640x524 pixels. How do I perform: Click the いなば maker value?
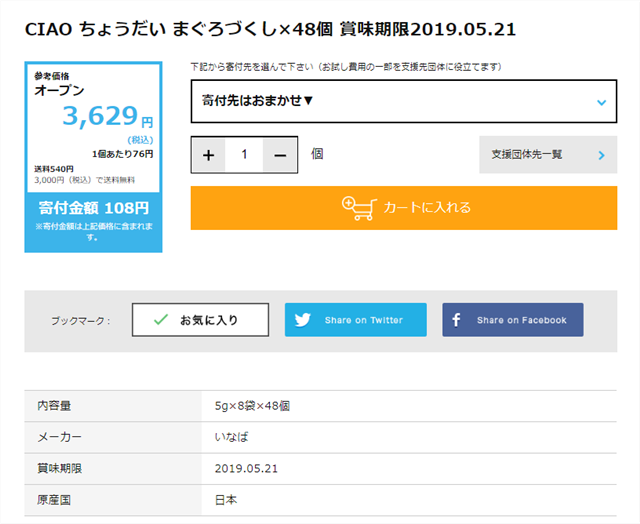(231, 437)
